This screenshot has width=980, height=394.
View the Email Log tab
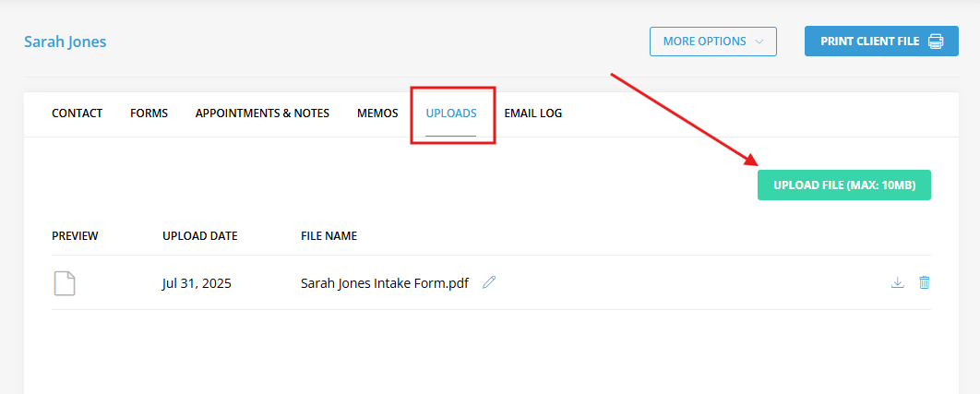click(x=533, y=113)
